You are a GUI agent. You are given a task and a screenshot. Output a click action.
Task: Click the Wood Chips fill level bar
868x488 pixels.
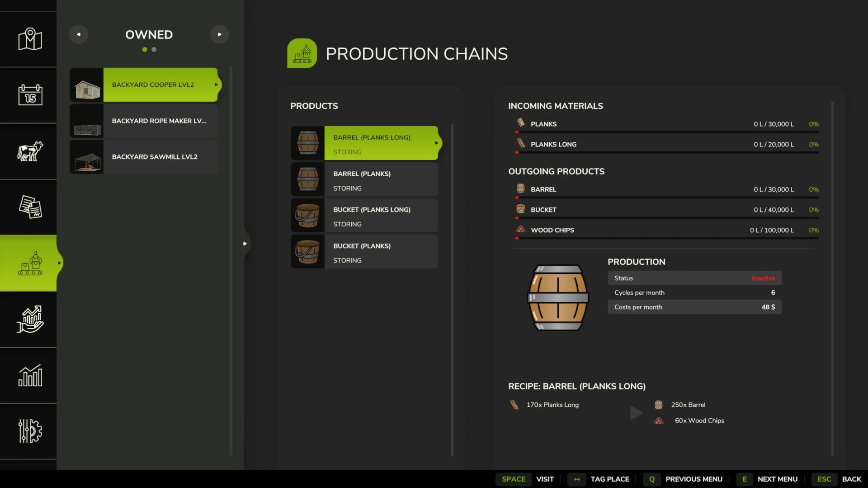(667, 238)
